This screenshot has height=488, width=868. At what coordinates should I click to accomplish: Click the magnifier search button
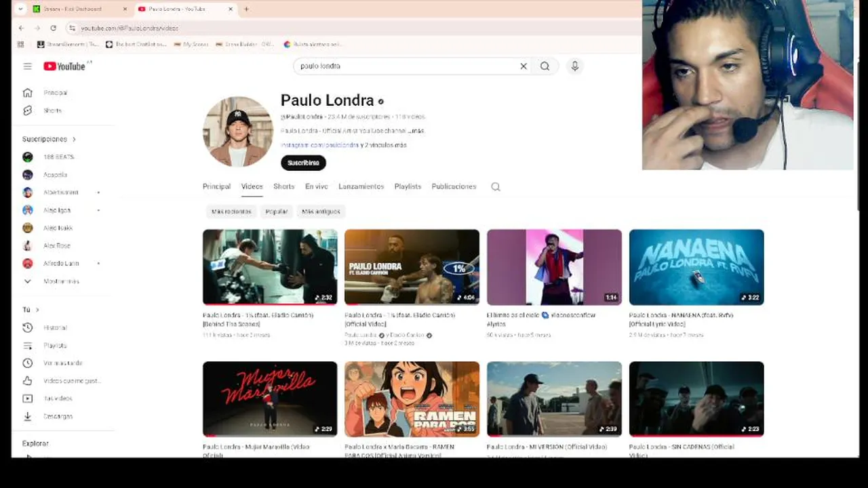(x=545, y=66)
